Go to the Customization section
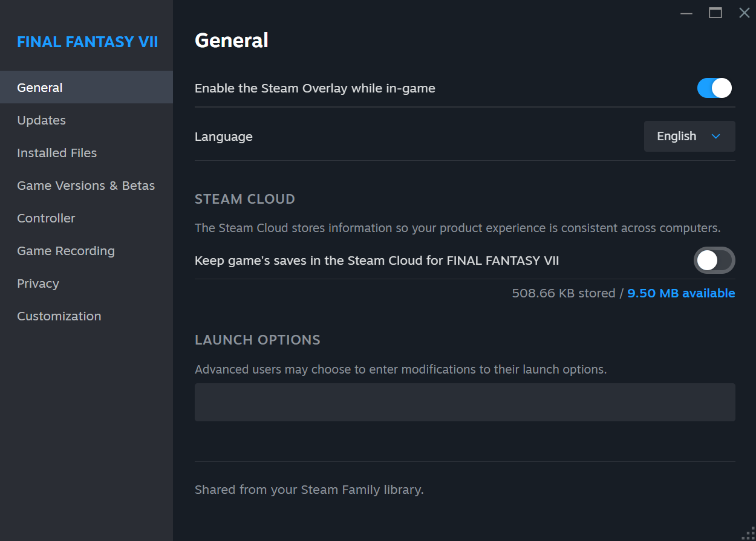Screen dimensions: 756x541 [x=86, y=316]
